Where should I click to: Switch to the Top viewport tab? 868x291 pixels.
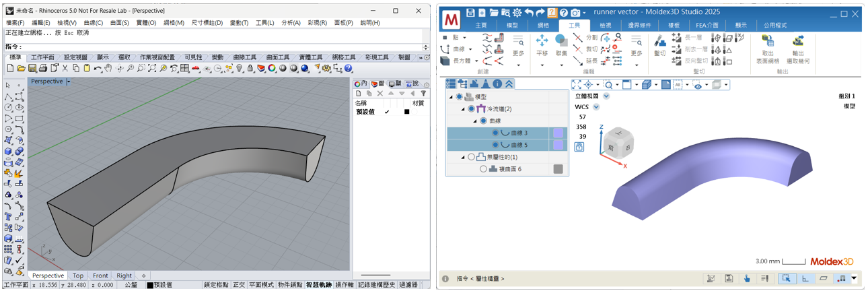[x=78, y=276]
